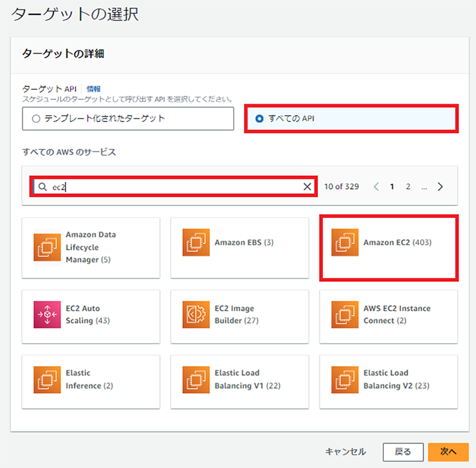476x468 pixels.
Task: Select すべての API radio option
Action: pyautogui.click(x=259, y=118)
